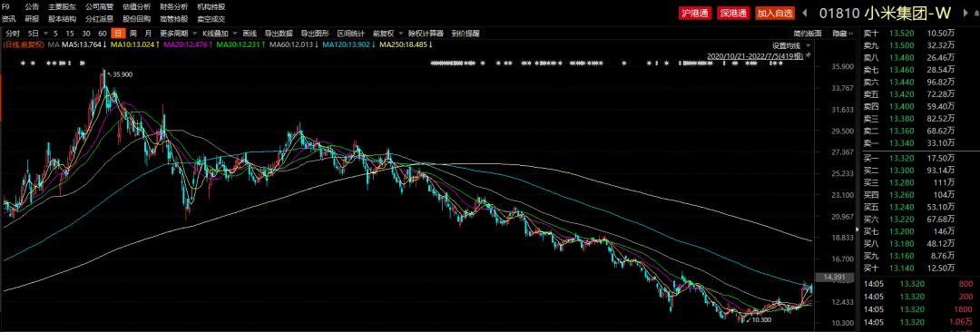Click the MA60:12.013 indicator label

(x=294, y=45)
